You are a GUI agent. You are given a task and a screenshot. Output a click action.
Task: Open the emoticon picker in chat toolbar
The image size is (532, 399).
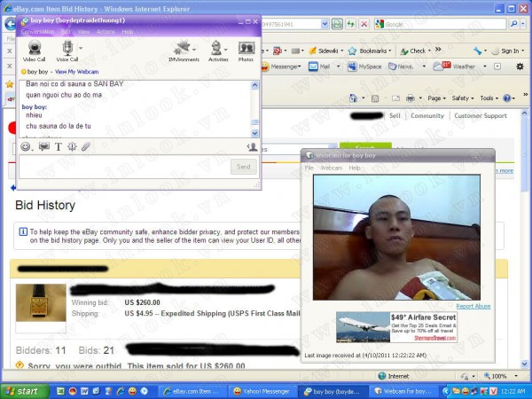click(26, 146)
